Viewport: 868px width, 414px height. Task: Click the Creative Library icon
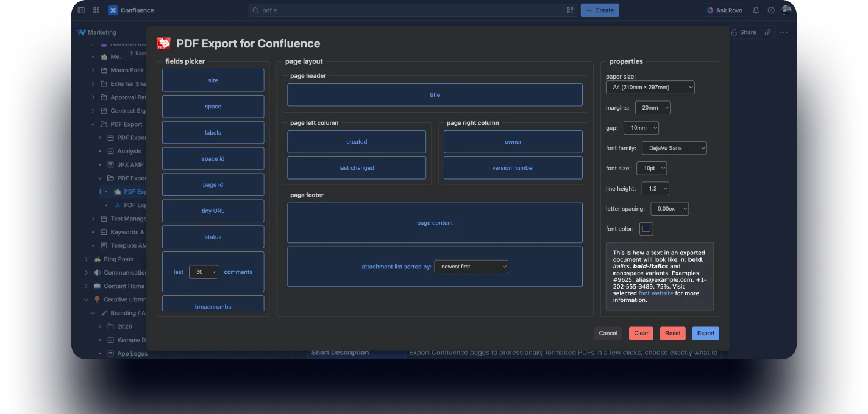click(97, 299)
